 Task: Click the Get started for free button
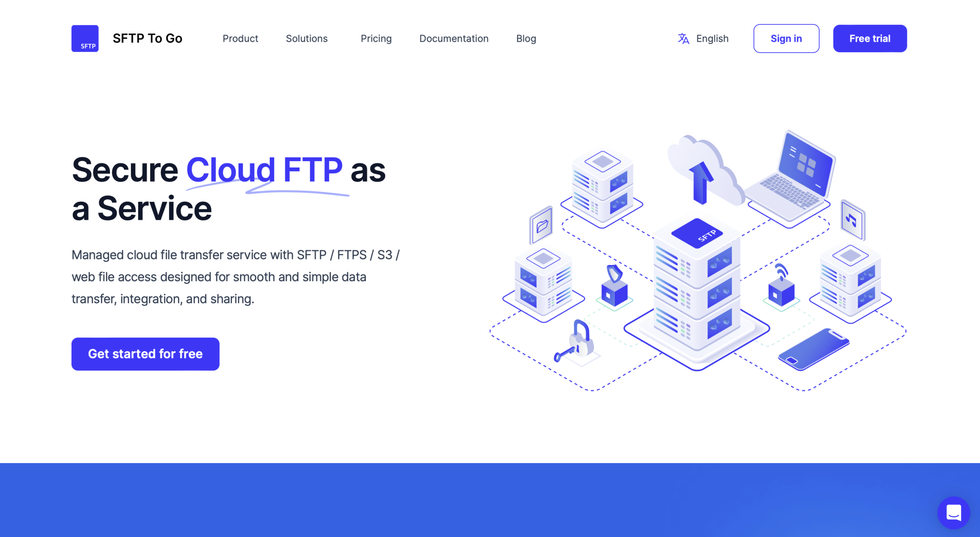point(145,352)
